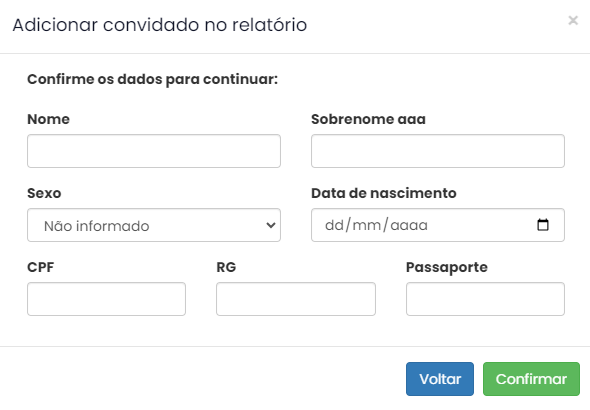Image resolution: width=590 pixels, height=410 pixels.
Task: Click the Passaporte label text
Action: [447, 267]
